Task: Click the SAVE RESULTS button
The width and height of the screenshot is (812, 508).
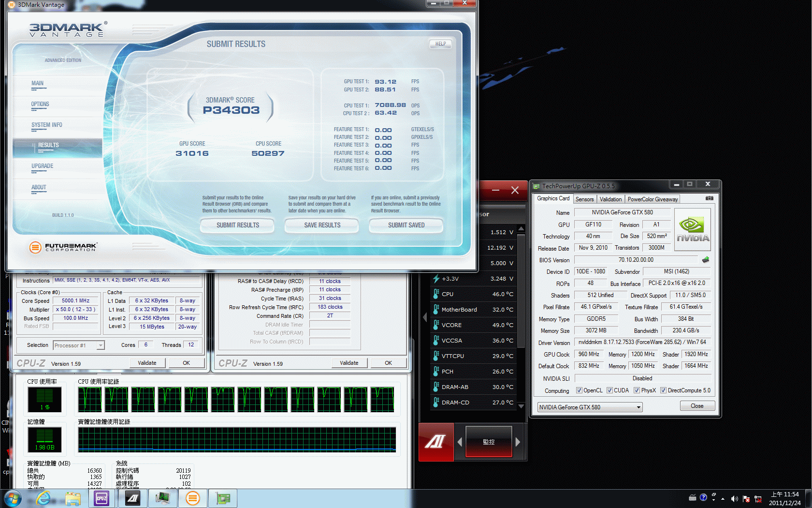Action: [322, 225]
